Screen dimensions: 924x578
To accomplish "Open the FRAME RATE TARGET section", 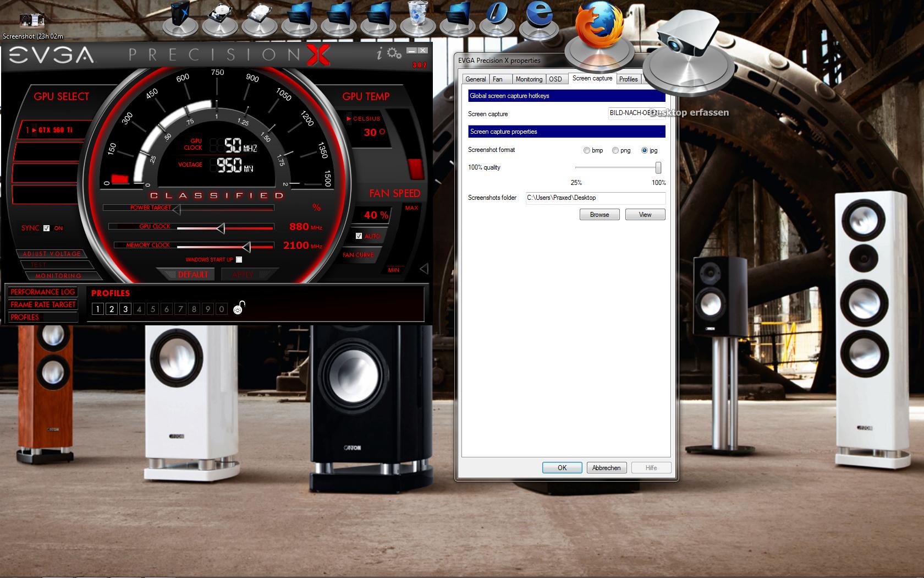I will (43, 304).
